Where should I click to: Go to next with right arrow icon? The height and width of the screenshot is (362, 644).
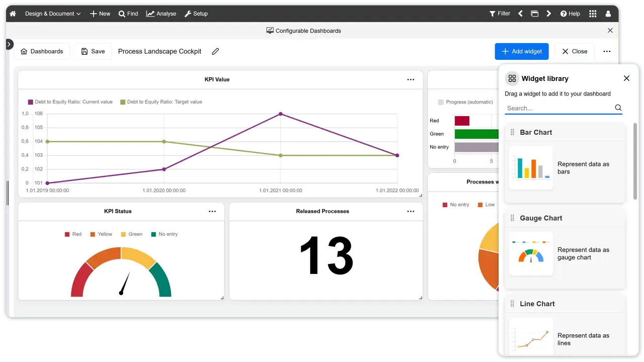tap(548, 14)
